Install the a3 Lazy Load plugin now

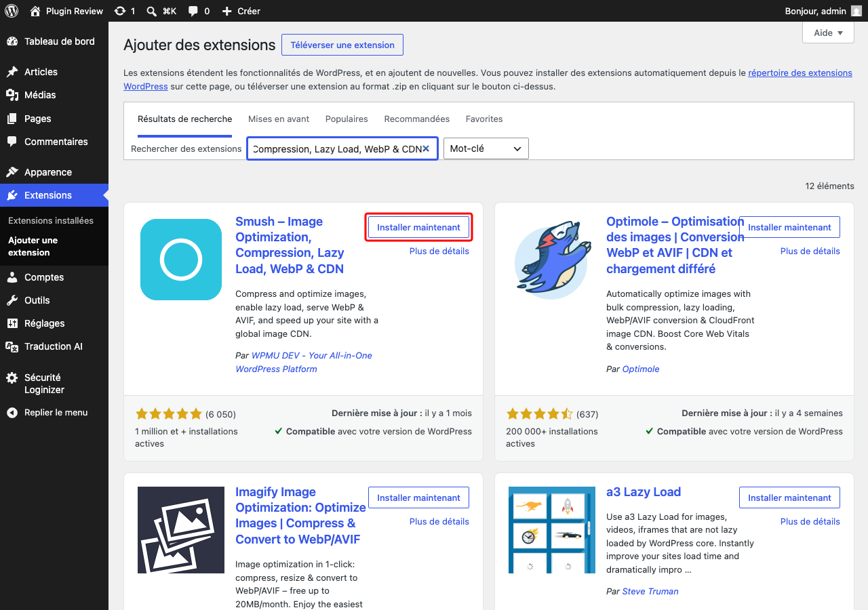(789, 498)
